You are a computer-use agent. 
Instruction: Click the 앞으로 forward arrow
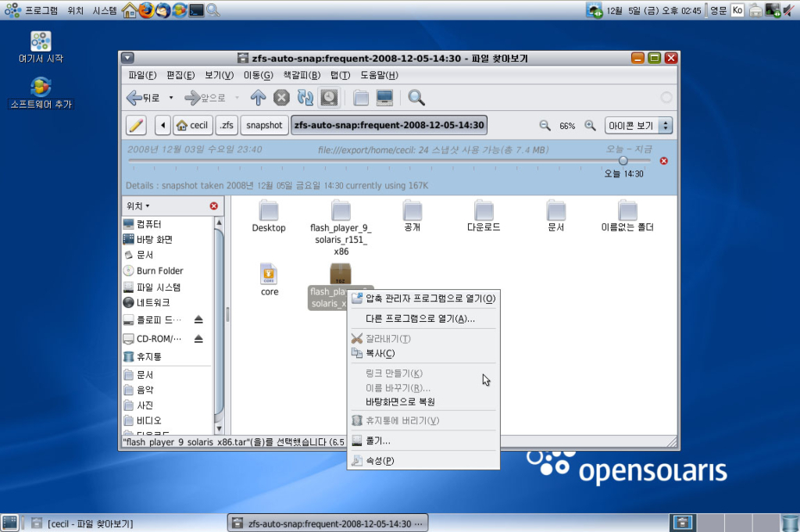[x=205, y=98]
